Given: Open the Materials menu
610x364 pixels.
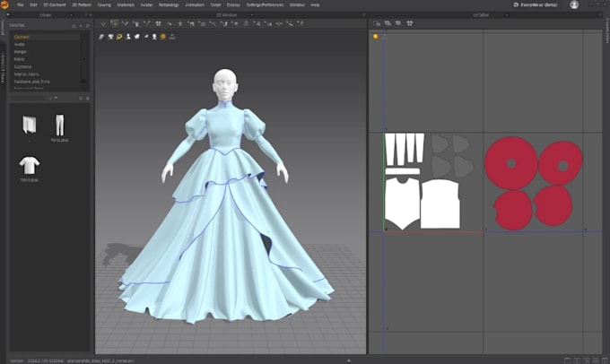Looking at the screenshot, I should [x=126, y=5].
